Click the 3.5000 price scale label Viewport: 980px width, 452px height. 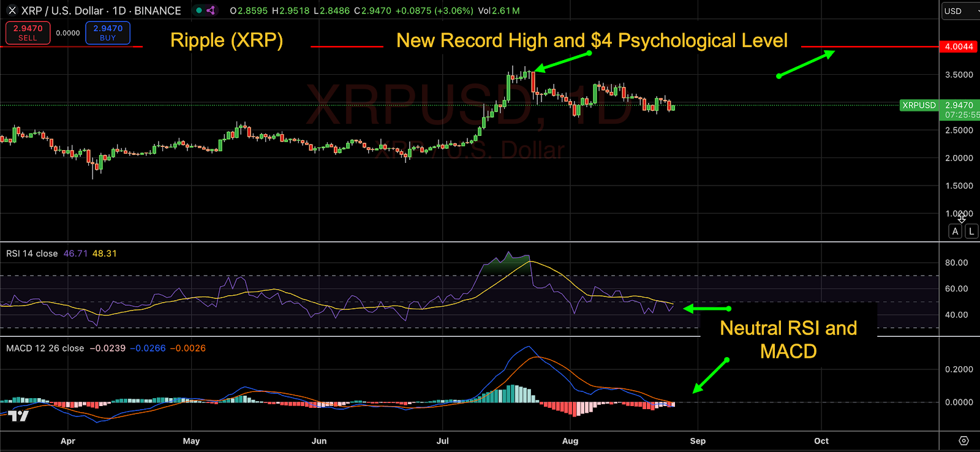click(959, 75)
